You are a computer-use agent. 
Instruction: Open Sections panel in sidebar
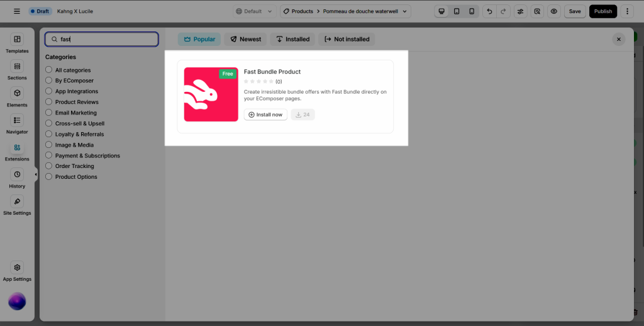coord(17,70)
